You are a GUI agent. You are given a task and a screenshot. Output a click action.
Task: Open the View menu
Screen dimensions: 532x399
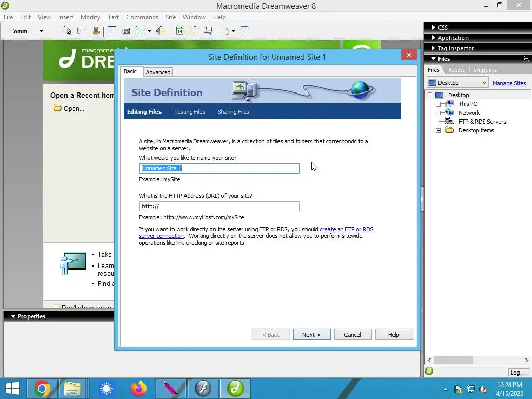[x=44, y=17]
